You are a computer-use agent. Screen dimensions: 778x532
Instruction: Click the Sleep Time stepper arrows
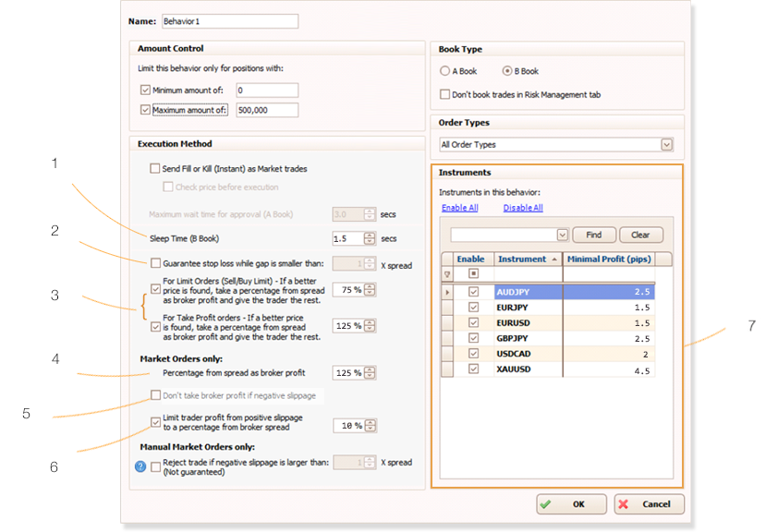370,238
